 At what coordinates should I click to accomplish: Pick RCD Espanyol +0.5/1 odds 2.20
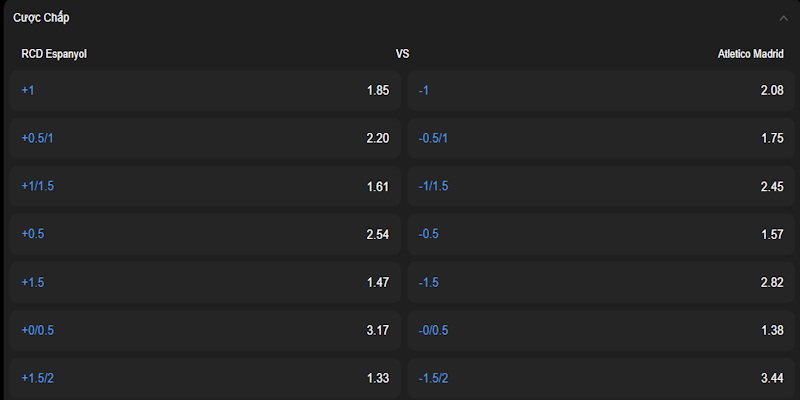pyautogui.click(x=205, y=138)
